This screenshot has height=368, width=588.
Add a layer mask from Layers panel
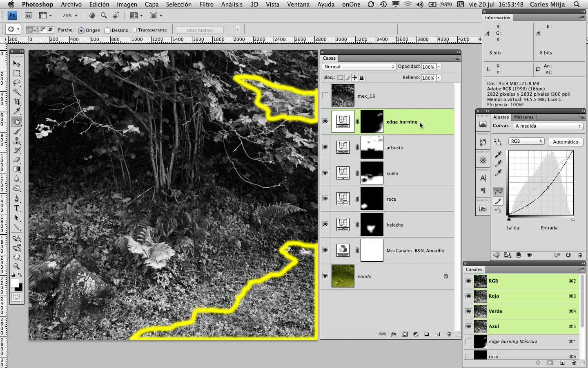[x=405, y=334]
